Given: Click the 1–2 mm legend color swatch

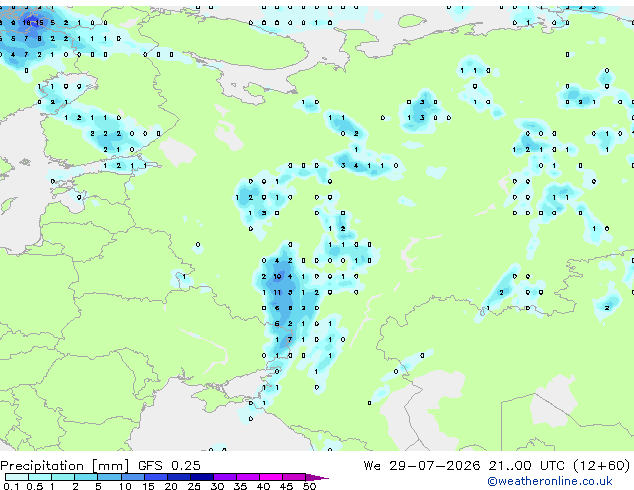Looking at the screenshot, I should [63, 477].
